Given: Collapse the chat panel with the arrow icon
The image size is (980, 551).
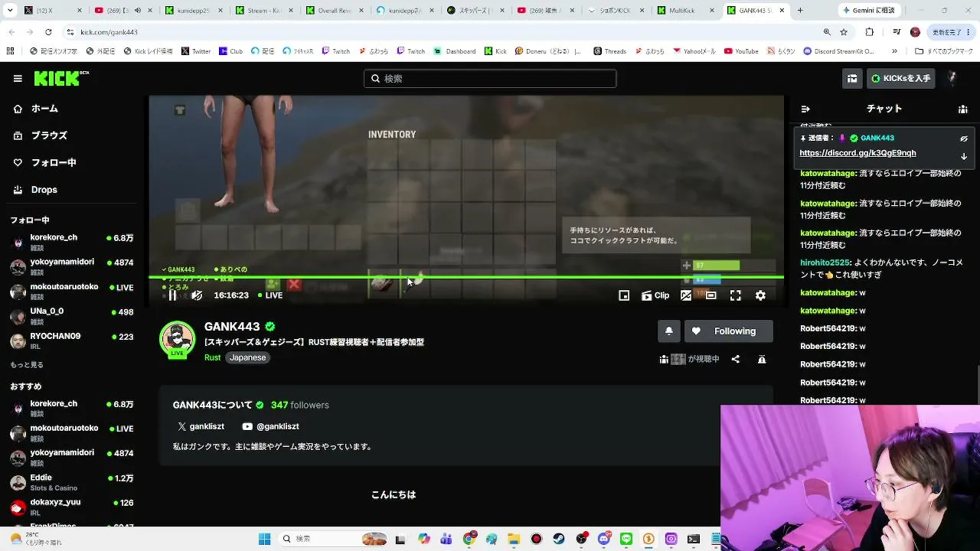Looking at the screenshot, I should click(x=805, y=109).
